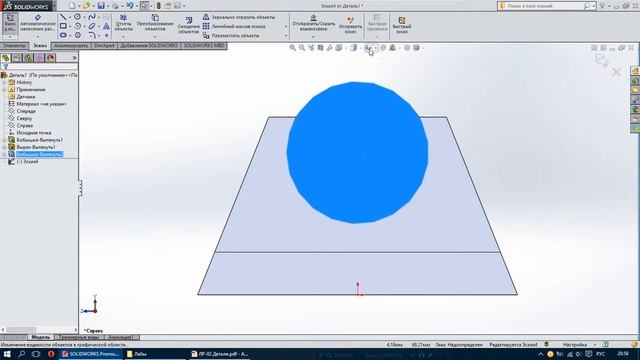Image resolution: width=640 pixels, height=360 pixels.
Task: Switch to DimXpert ribbon tab
Action: [104, 46]
